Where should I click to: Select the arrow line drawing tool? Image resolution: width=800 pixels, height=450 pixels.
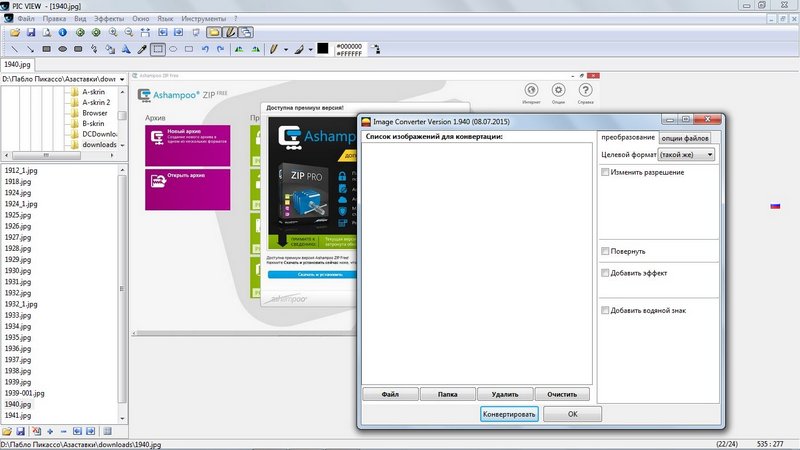click(31, 49)
